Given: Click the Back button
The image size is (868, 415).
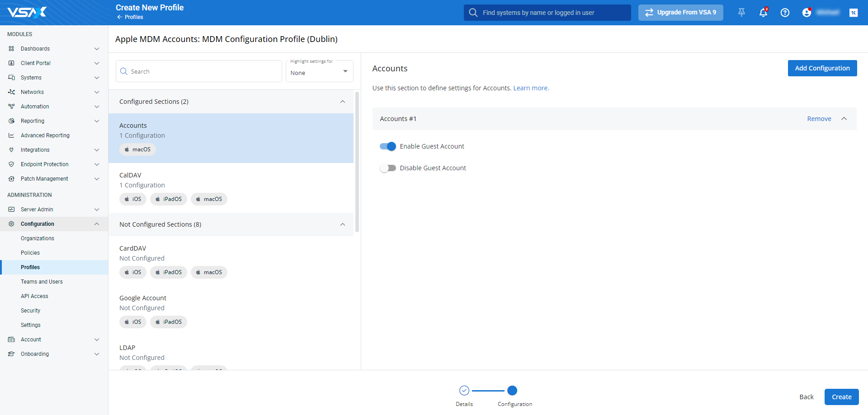Looking at the screenshot, I should 806,397.
